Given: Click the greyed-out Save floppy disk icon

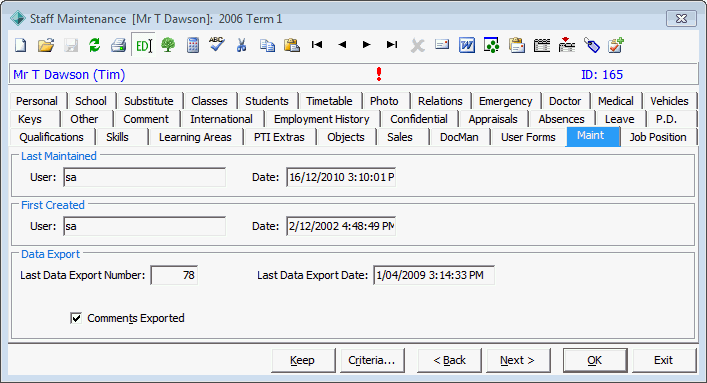Looking at the screenshot, I should click(70, 45).
